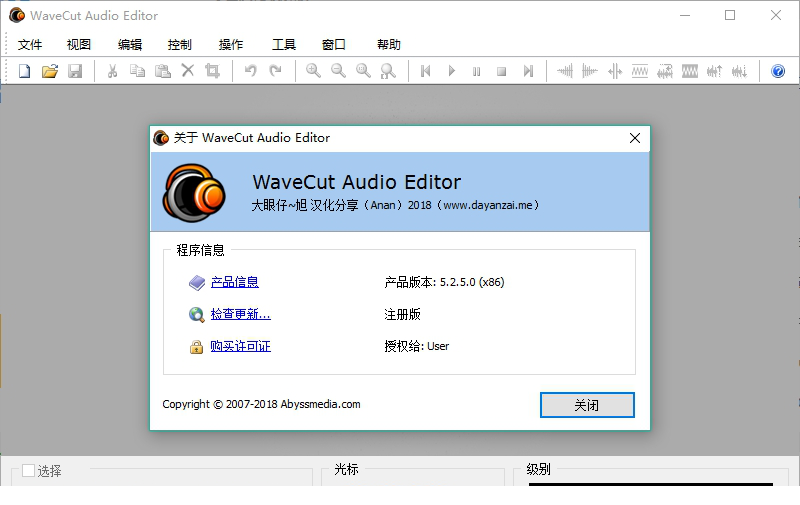Click the dense solid waveform icon
Screen dimensions: 800x505
tap(690, 71)
